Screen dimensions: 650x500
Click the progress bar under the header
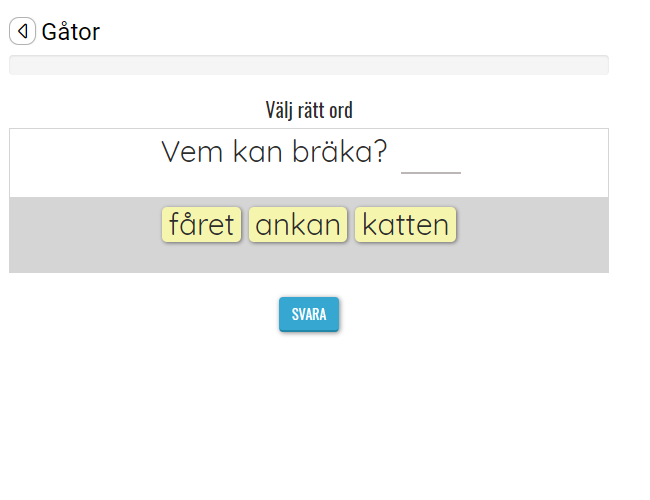pos(308,65)
